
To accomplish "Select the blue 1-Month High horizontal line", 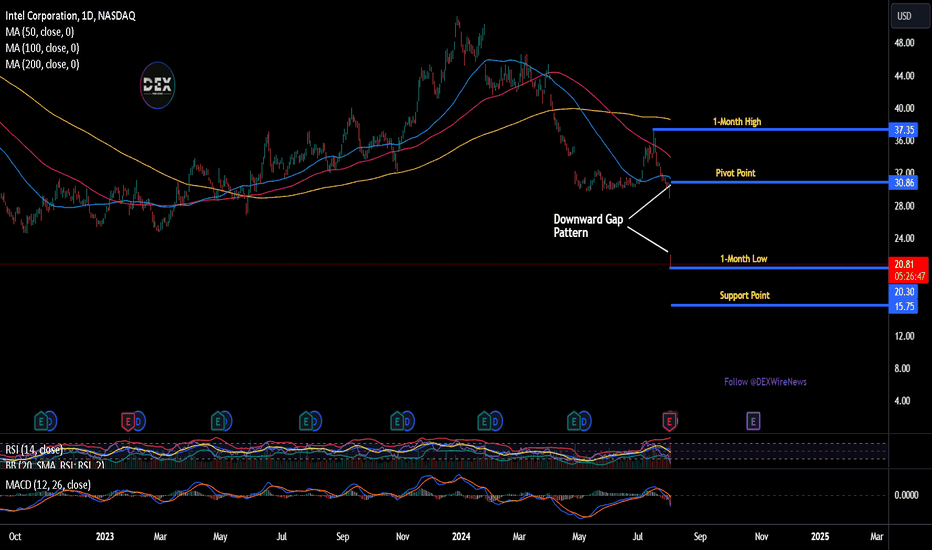I will pyautogui.click(x=770, y=129).
